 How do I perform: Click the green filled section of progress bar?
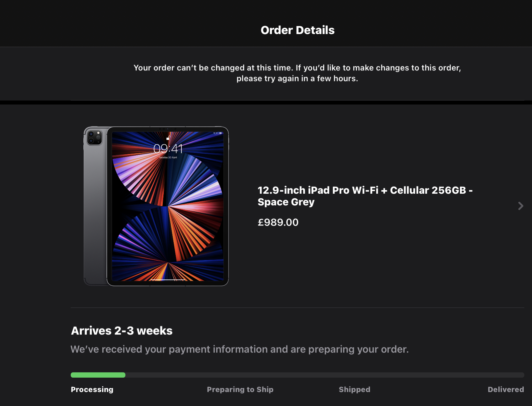tap(98, 375)
